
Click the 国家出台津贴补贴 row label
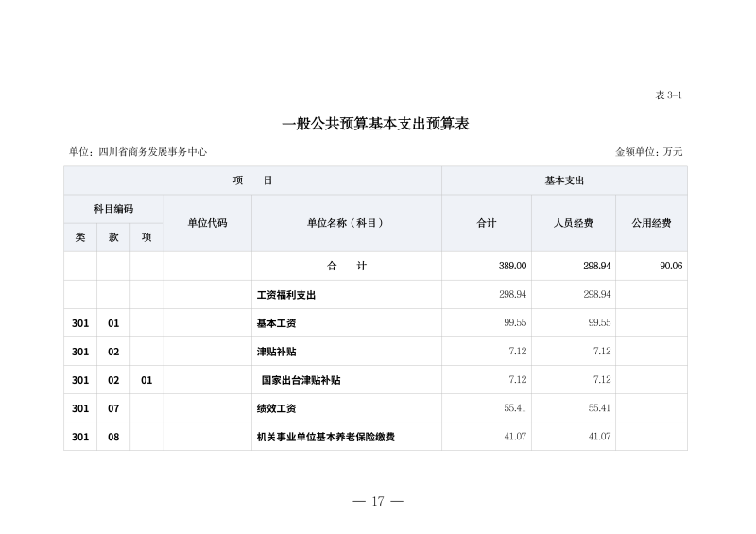coord(301,380)
